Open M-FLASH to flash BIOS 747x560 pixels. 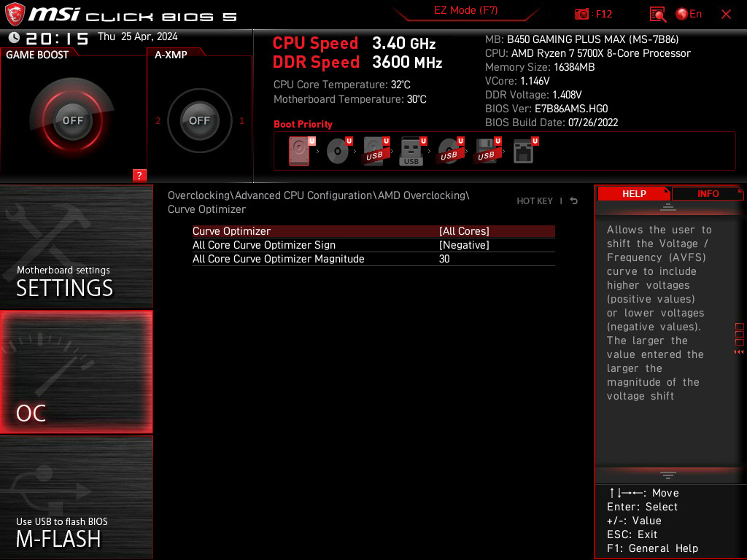76,497
